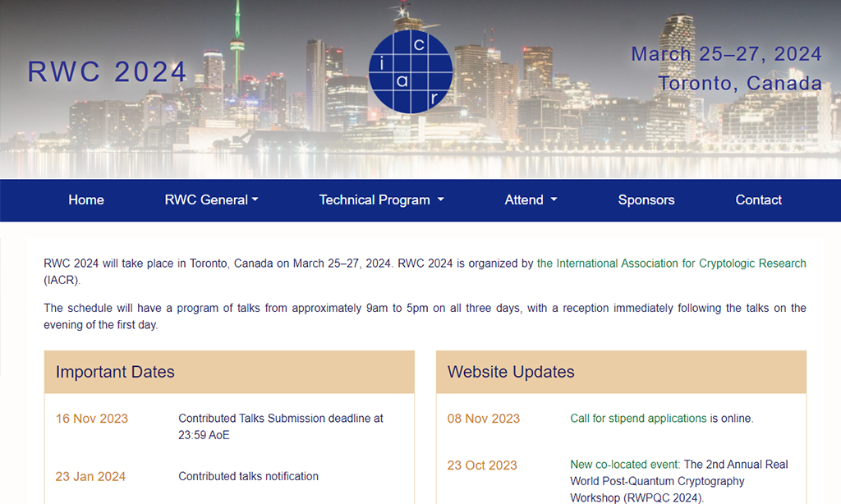Expand the Attend dropdown menu

coord(531,200)
